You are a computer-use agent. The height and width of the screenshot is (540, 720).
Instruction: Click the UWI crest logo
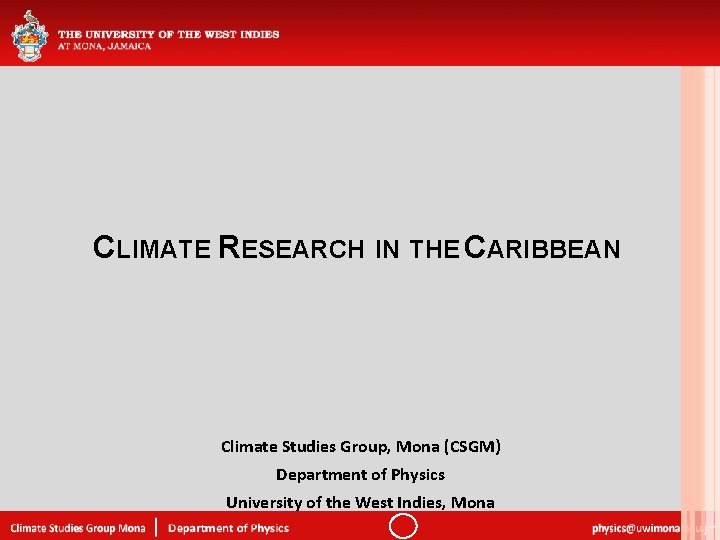(x=30, y=35)
